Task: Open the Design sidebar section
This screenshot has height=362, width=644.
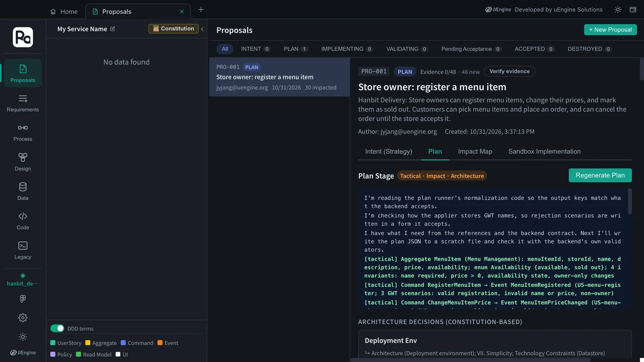Action: pos(23,162)
